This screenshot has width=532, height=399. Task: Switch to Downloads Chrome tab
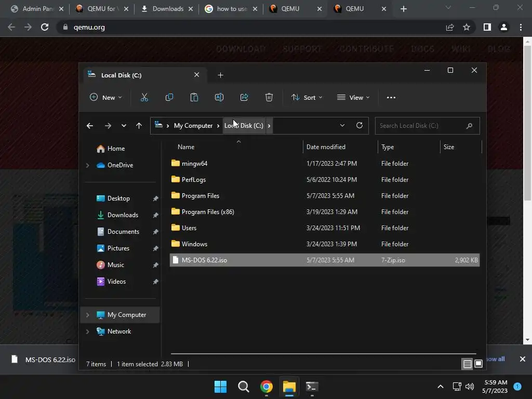click(x=168, y=9)
